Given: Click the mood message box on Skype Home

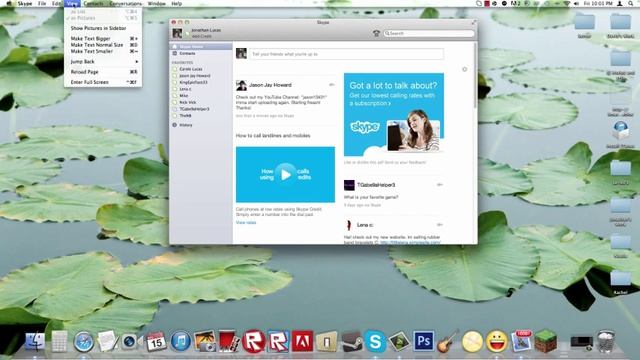Looking at the screenshot, I should coord(346,54).
